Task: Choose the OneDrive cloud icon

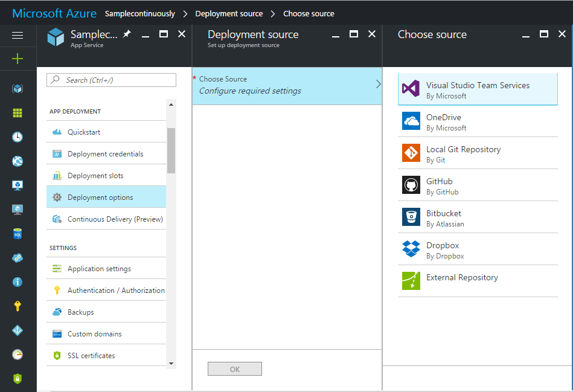Action: pos(411,121)
